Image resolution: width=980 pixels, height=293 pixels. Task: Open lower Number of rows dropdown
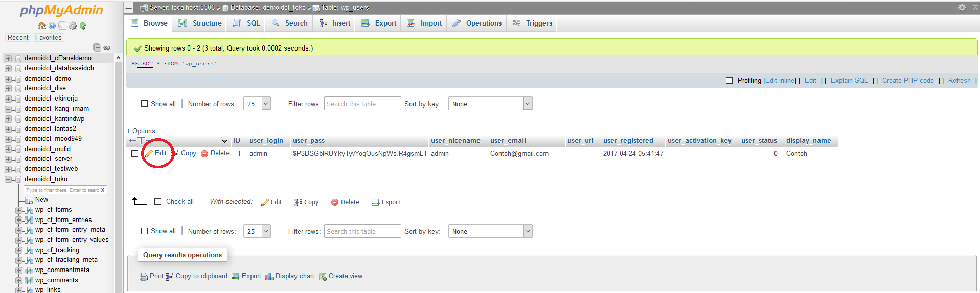257,231
